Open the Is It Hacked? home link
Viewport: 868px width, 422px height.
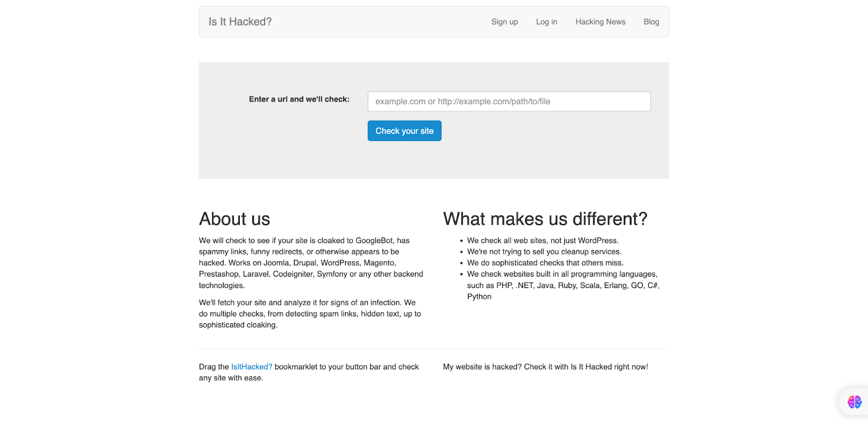(x=240, y=22)
